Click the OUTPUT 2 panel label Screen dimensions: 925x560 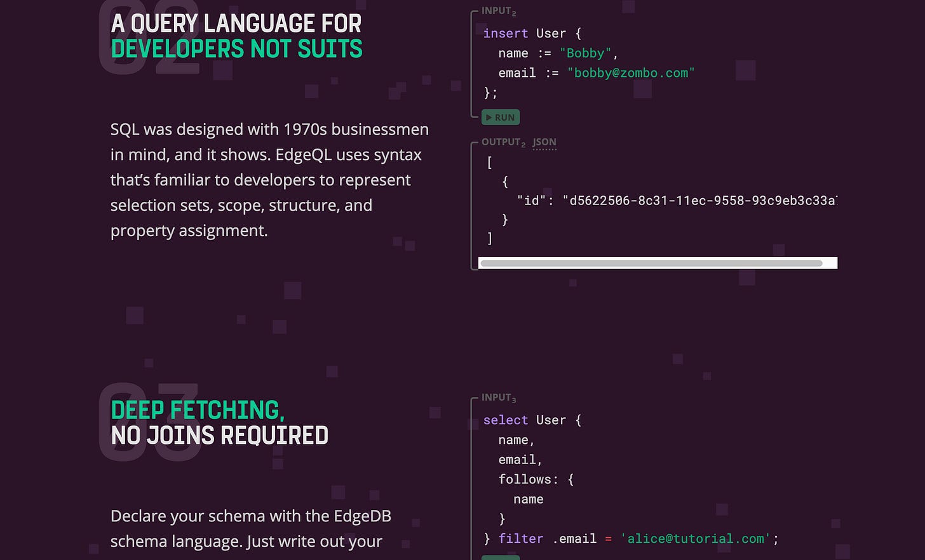pos(504,142)
